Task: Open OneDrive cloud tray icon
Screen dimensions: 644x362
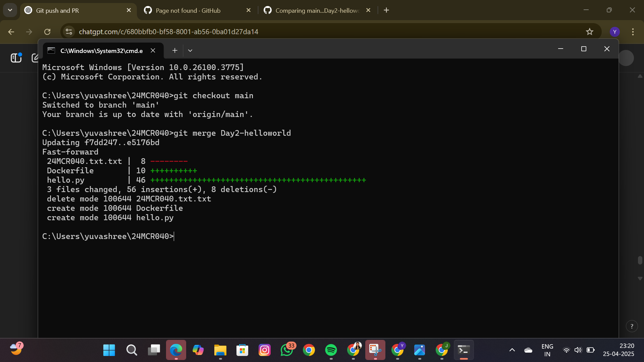Action: pos(528,350)
